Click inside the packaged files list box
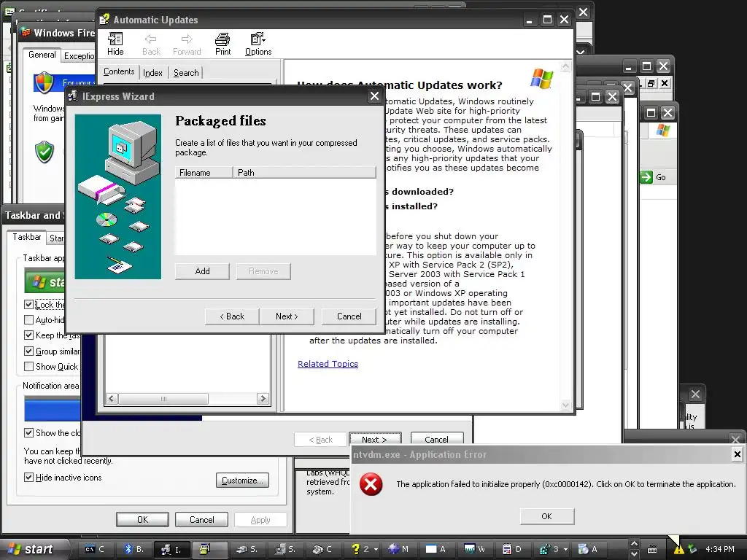 [x=275, y=217]
